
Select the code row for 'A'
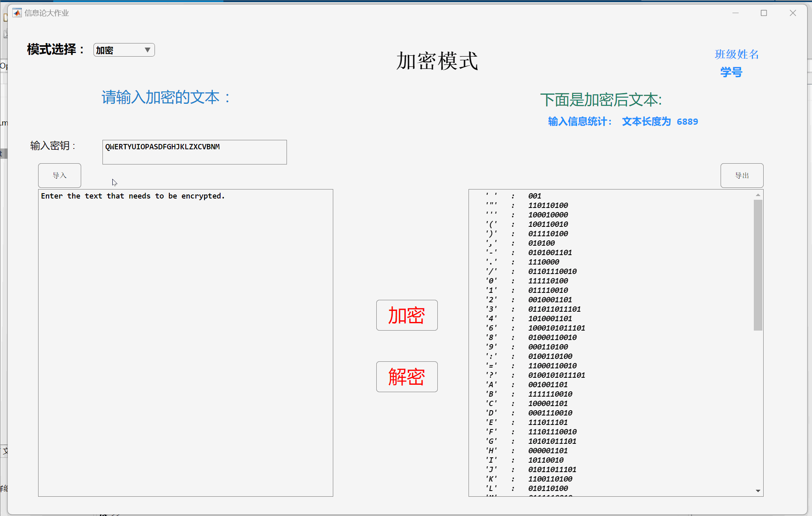point(547,385)
